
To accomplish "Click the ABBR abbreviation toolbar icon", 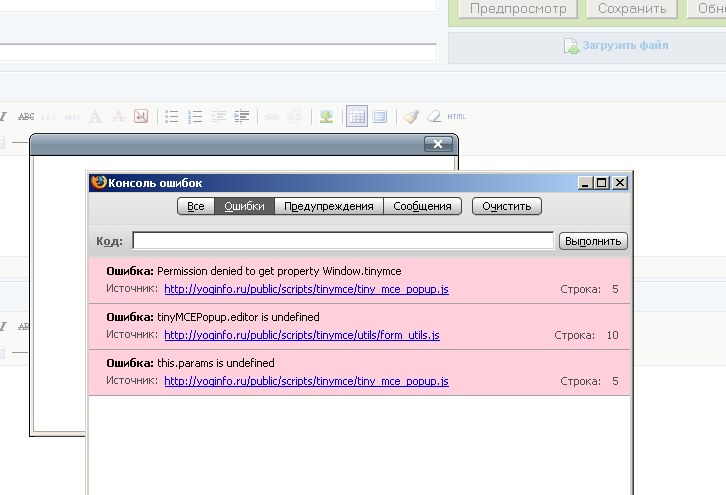I will (72, 118).
